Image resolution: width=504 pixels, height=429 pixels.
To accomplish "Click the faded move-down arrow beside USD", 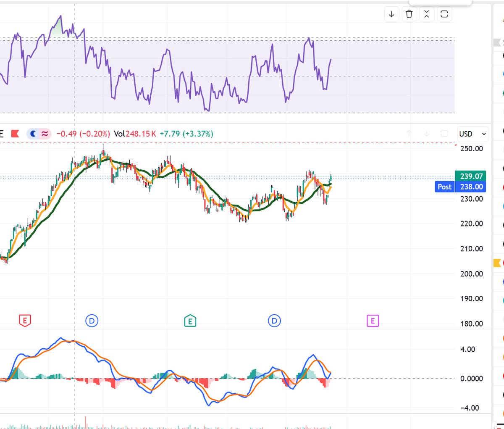I will point(427,134).
